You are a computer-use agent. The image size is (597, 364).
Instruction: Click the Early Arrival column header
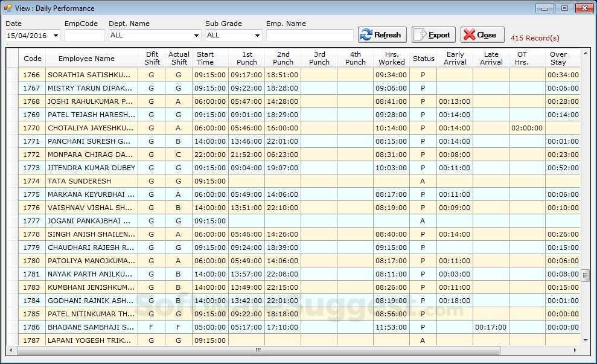(x=455, y=59)
